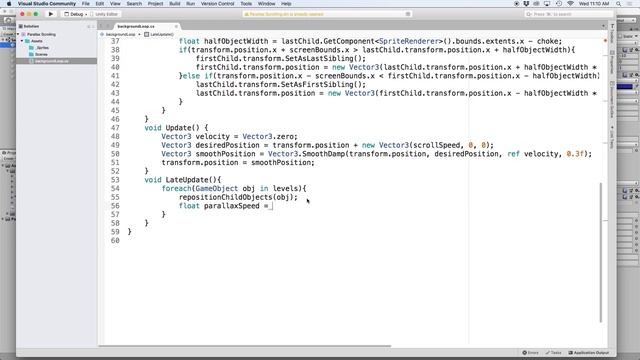Click the navigate forward arrow in tab bar

[109, 26]
